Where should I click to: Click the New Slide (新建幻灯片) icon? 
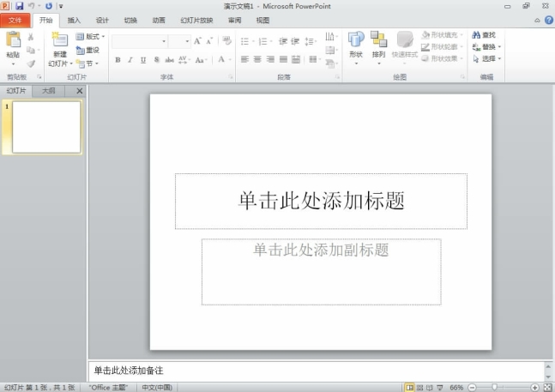coord(59,39)
